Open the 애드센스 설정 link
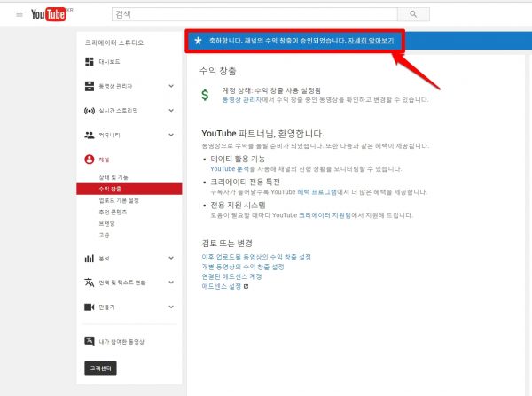The image size is (532, 396). point(221,286)
